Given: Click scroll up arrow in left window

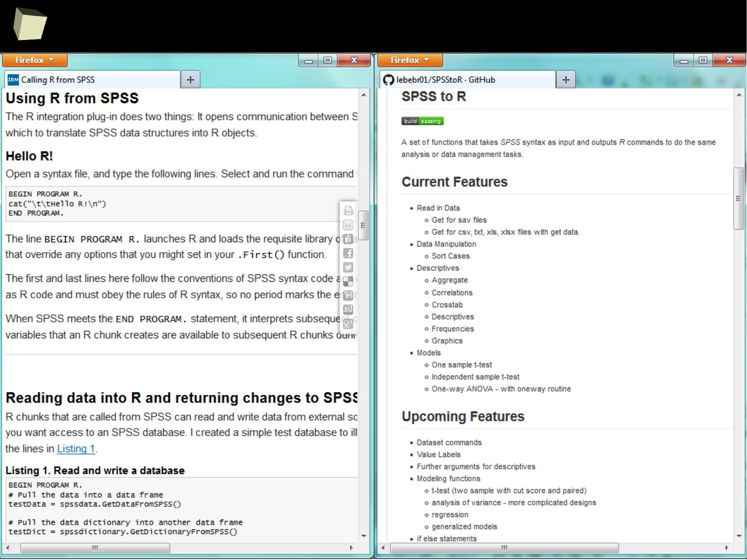Looking at the screenshot, I should (364, 95).
